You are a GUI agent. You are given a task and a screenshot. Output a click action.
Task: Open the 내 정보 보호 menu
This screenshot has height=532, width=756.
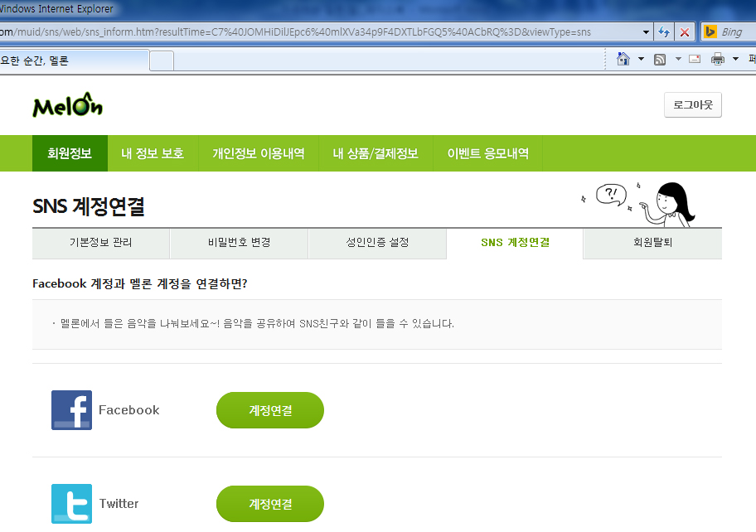pos(153,153)
